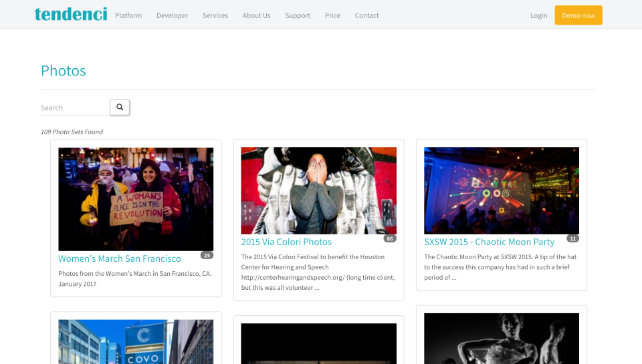Open Women's March San Francisco title link
The image size is (642, 364).
point(120,258)
